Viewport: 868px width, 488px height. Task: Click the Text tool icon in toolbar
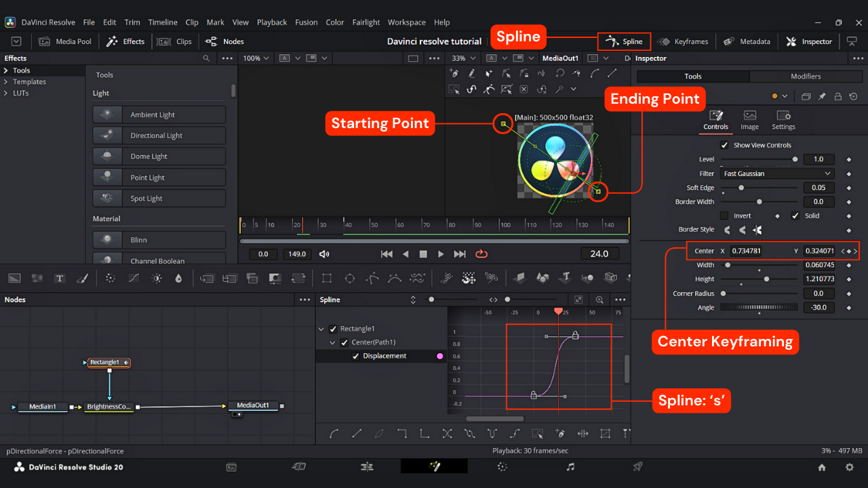[60, 278]
